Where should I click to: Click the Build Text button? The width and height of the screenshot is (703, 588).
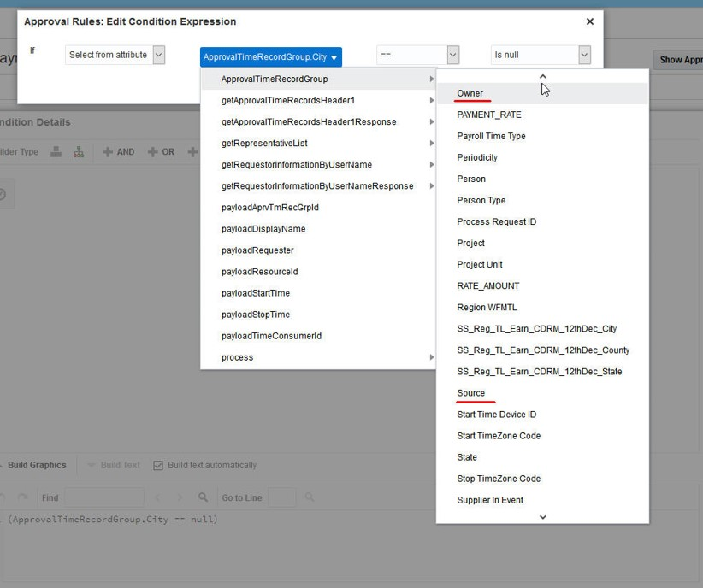tap(114, 465)
